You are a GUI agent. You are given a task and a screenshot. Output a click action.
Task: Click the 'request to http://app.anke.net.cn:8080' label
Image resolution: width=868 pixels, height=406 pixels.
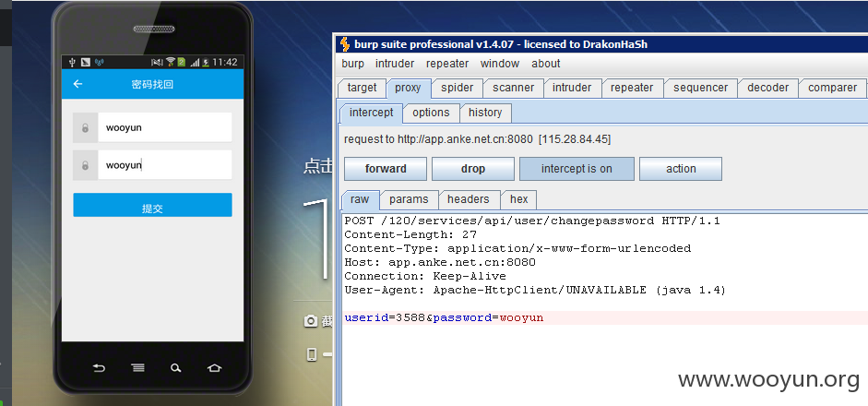(477, 139)
